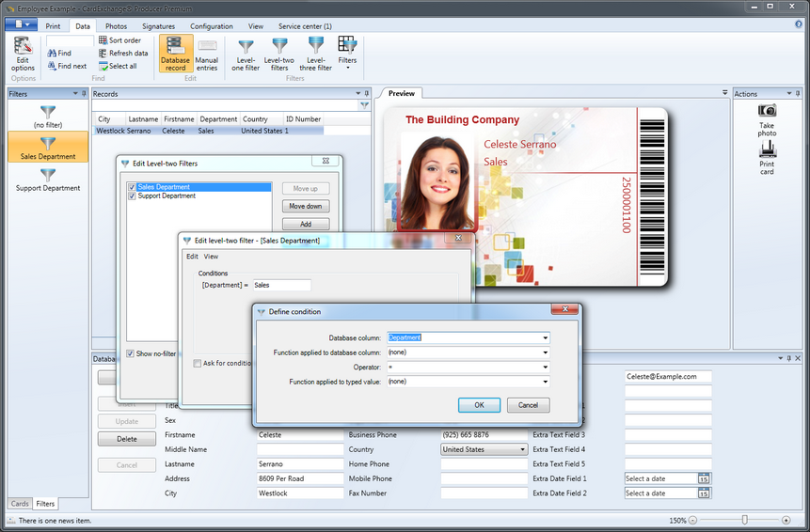Open the Level-two filters editor

tap(279, 54)
